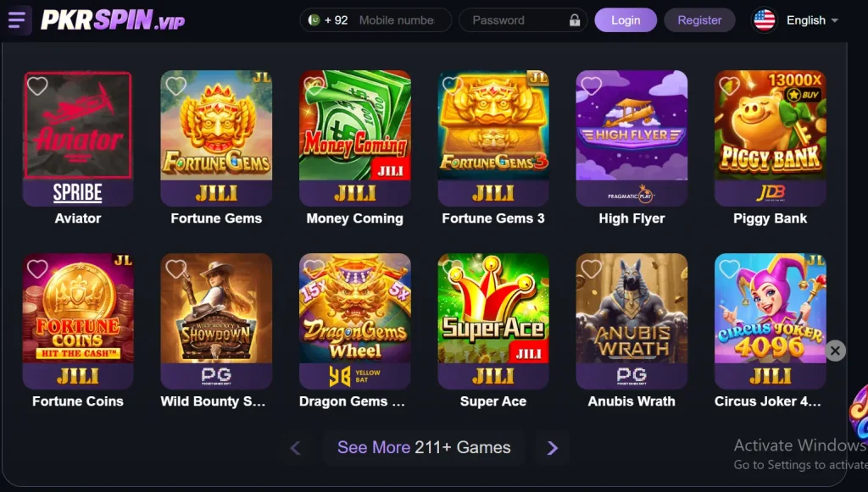868x492 pixels.
Task: Expand the English language dropdown
Action: click(x=812, y=20)
